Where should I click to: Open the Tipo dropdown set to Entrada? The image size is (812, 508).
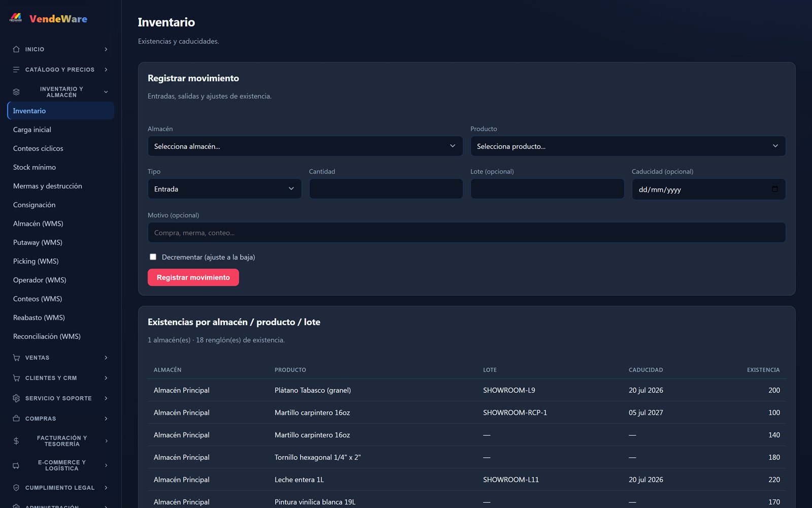(x=224, y=189)
